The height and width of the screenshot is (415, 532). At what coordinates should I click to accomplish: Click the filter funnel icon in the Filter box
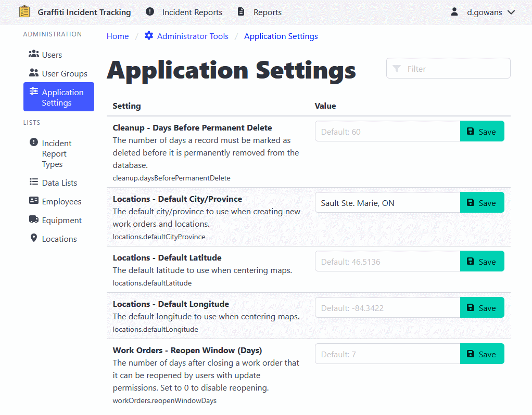pyautogui.click(x=397, y=68)
